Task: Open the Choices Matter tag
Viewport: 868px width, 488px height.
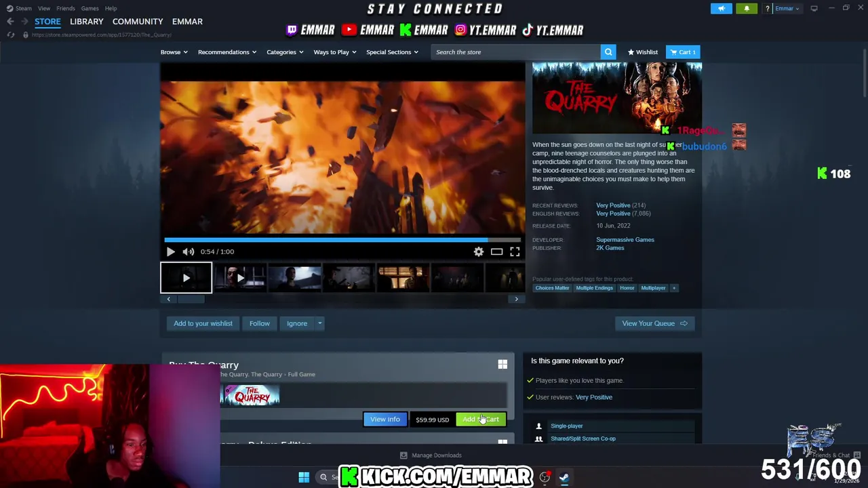Action: (552, 288)
